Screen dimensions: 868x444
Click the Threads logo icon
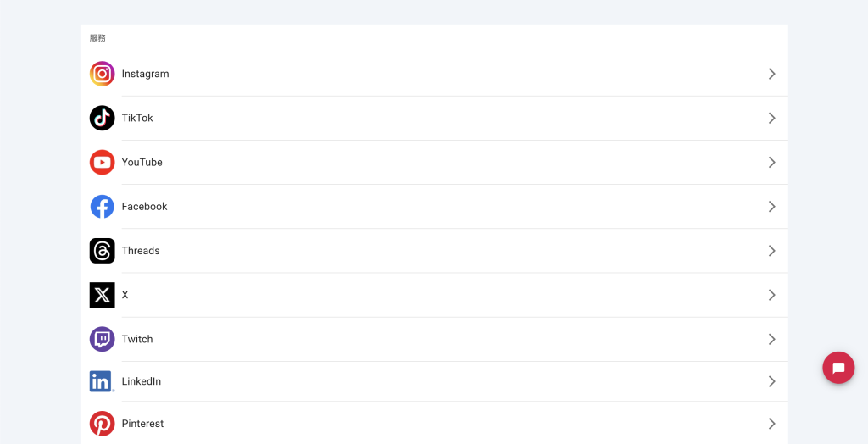(x=102, y=251)
